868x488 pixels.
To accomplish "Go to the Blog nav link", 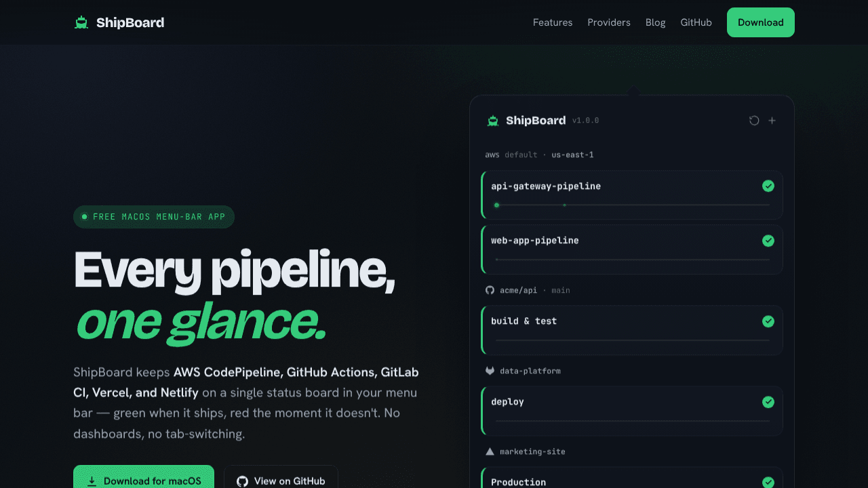I will pyautogui.click(x=656, y=22).
